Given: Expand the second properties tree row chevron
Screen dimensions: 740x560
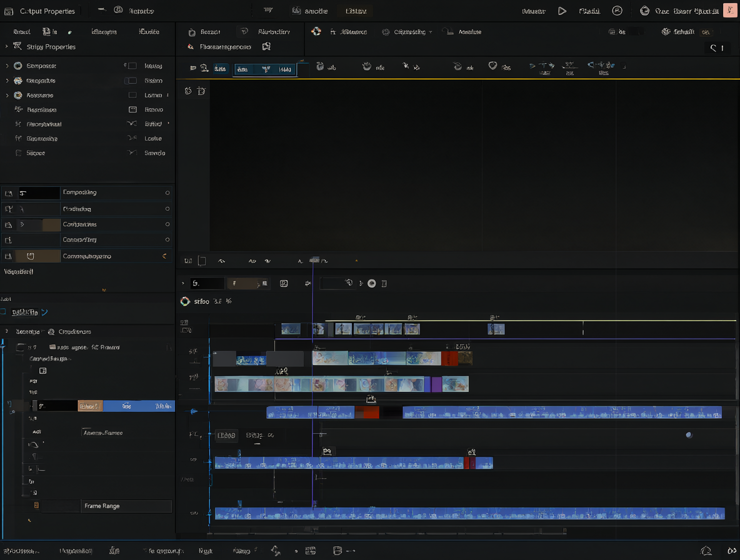Looking at the screenshot, I should click(7, 81).
